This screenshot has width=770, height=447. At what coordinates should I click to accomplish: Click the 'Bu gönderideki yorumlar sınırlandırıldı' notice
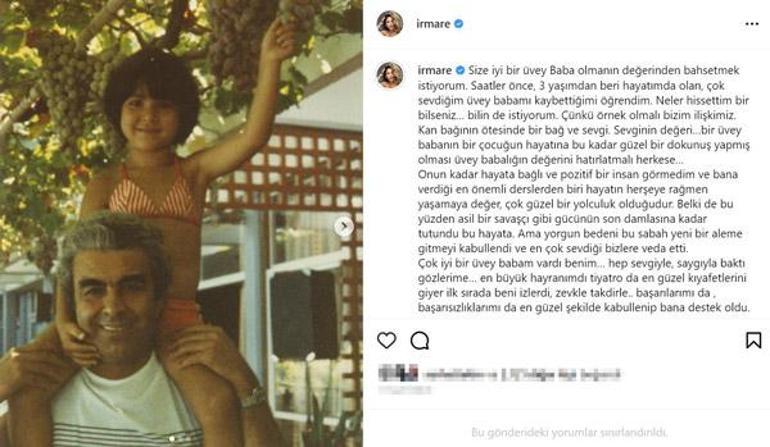coord(569,433)
